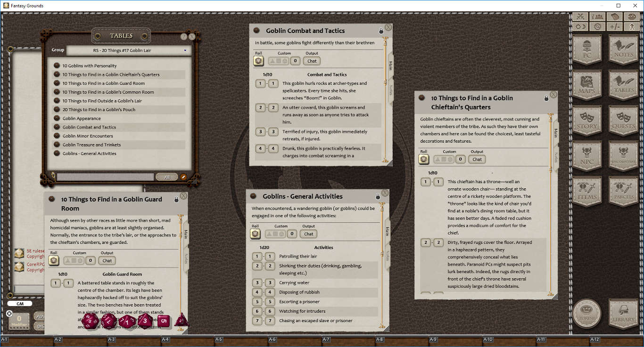The image size is (644, 347).
Task: Click the All filter button in the Tables window
Action: point(167,178)
